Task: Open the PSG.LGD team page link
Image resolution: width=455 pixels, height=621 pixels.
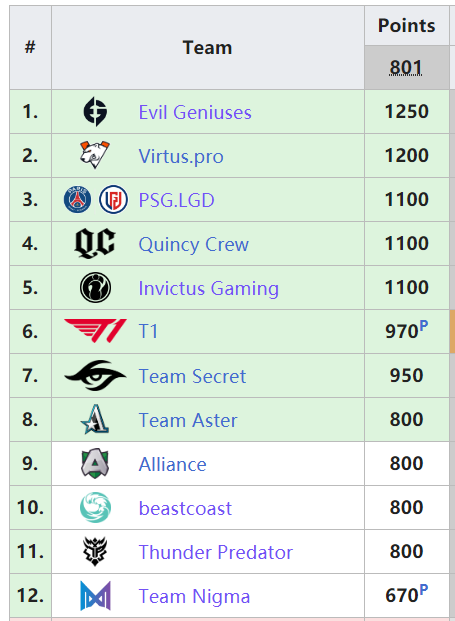Action: 177,200
